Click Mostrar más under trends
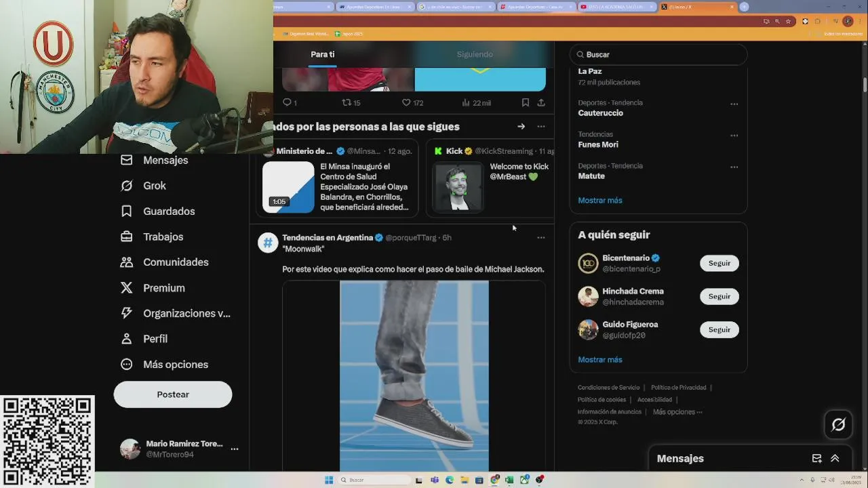Image resolution: width=868 pixels, height=488 pixels. coord(600,201)
